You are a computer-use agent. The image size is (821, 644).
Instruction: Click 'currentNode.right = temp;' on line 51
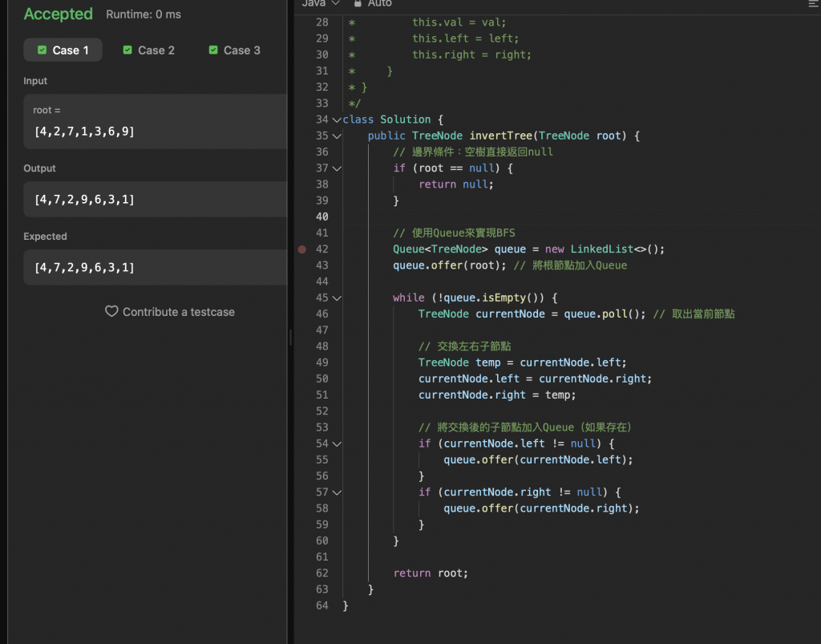tap(497, 395)
